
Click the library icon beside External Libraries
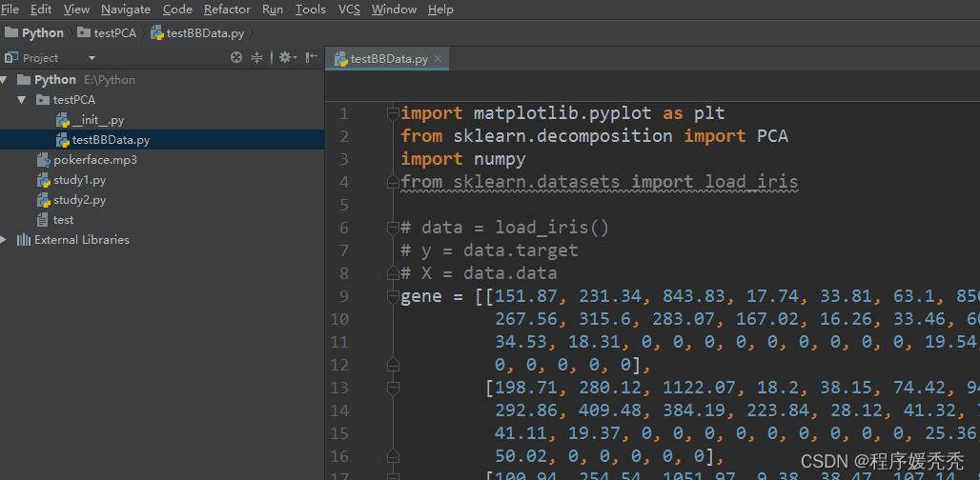[24, 240]
